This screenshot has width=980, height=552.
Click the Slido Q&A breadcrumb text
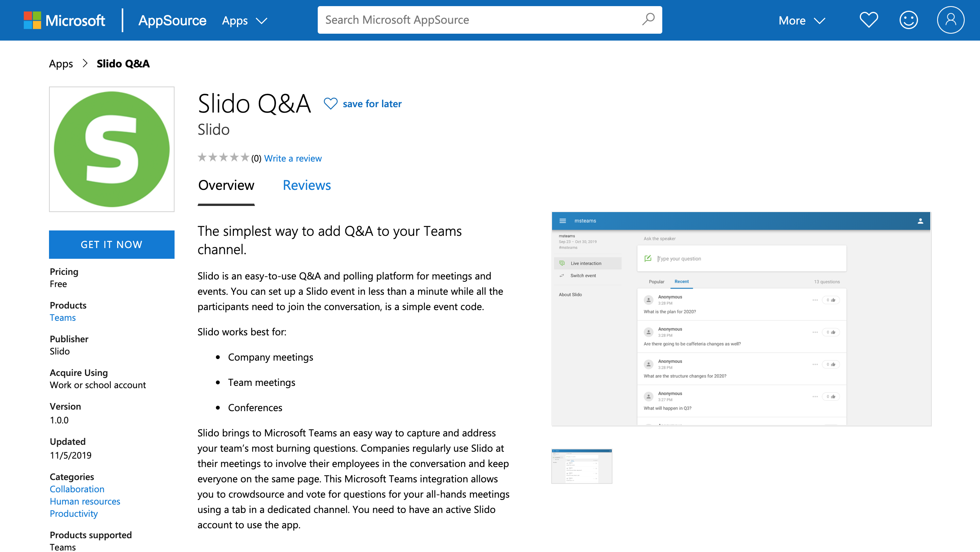click(123, 64)
